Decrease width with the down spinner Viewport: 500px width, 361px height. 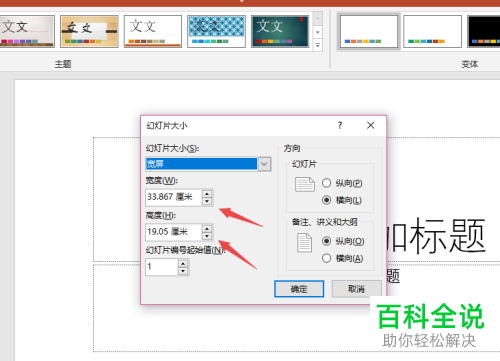point(207,201)
